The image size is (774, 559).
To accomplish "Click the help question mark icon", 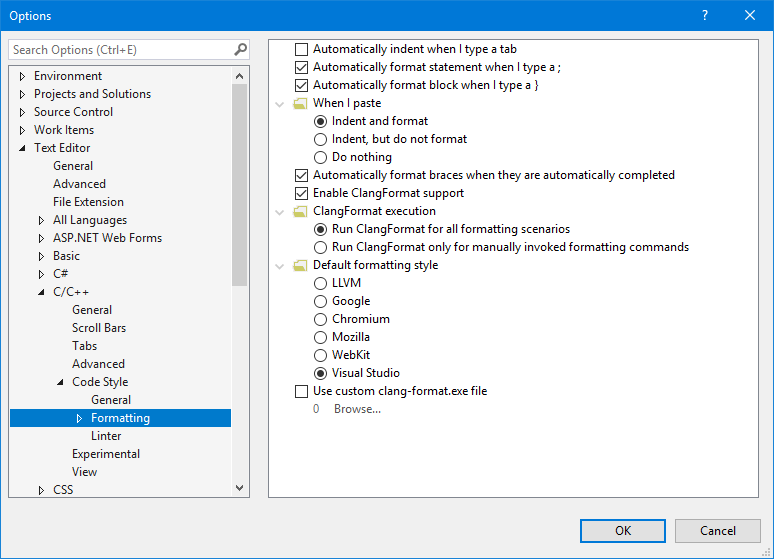I will click(x=705, y=16).
